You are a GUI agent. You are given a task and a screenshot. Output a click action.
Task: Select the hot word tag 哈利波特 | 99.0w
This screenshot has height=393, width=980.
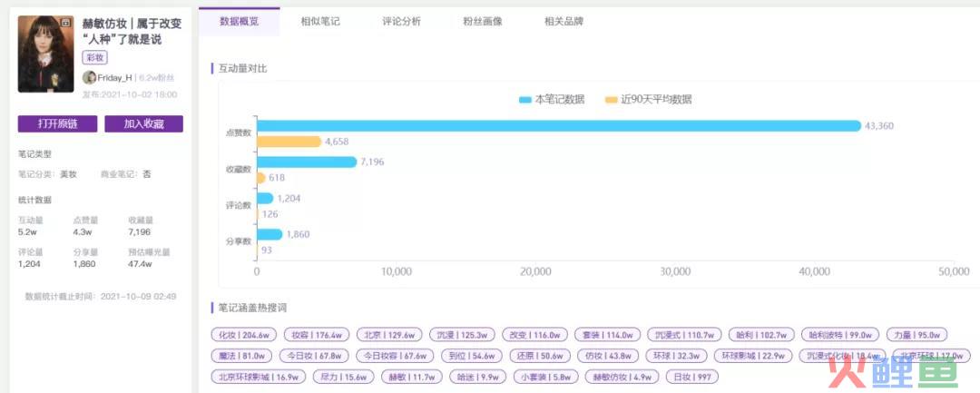click(x=840, y=334)
